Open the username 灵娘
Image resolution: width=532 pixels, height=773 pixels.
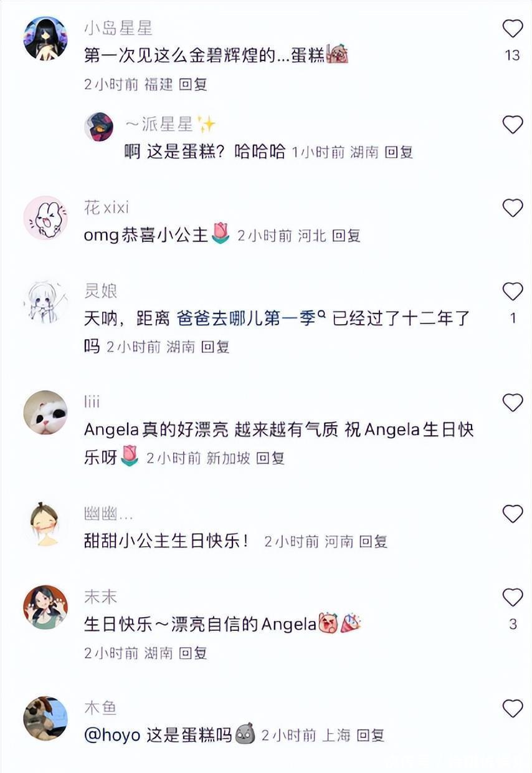(x=100, y=290)
